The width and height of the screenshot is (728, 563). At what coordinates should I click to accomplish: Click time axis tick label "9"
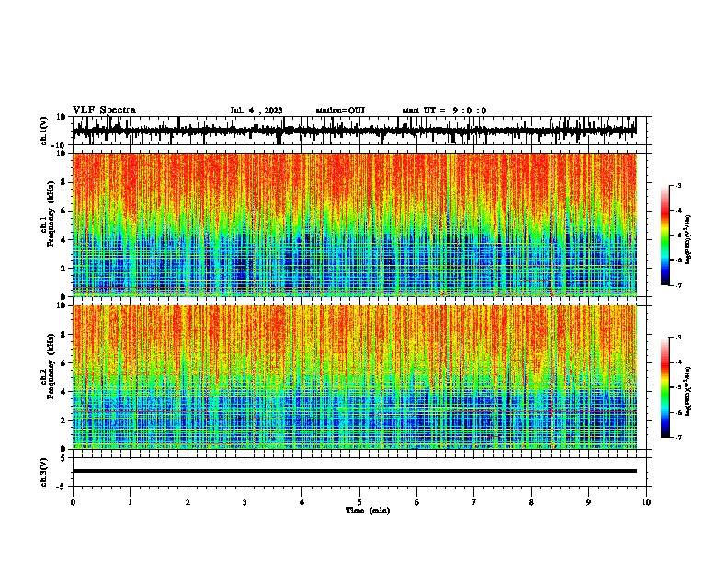(x=588, y=502)
